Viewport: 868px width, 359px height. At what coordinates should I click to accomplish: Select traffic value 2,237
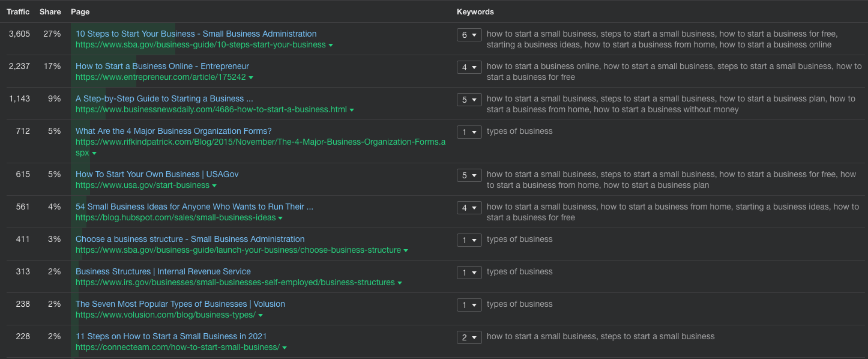pos(19,66)
